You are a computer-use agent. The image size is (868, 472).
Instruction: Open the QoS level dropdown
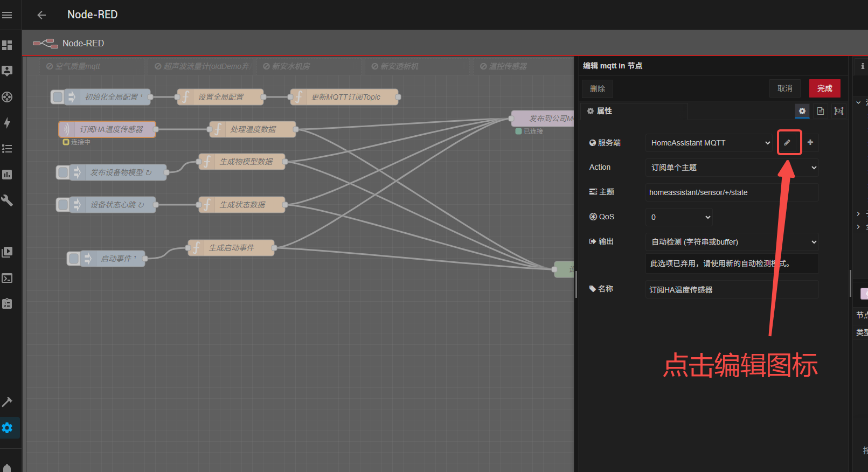coord(679,217)
